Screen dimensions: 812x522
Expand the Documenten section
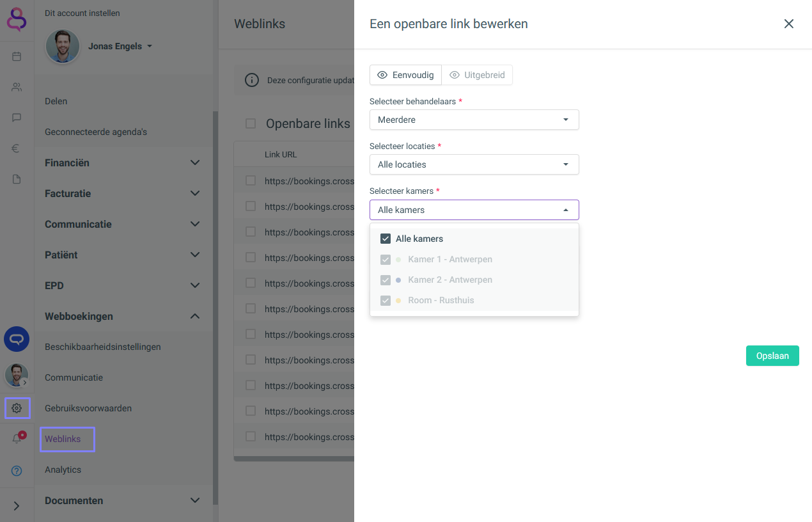[123, 500]
